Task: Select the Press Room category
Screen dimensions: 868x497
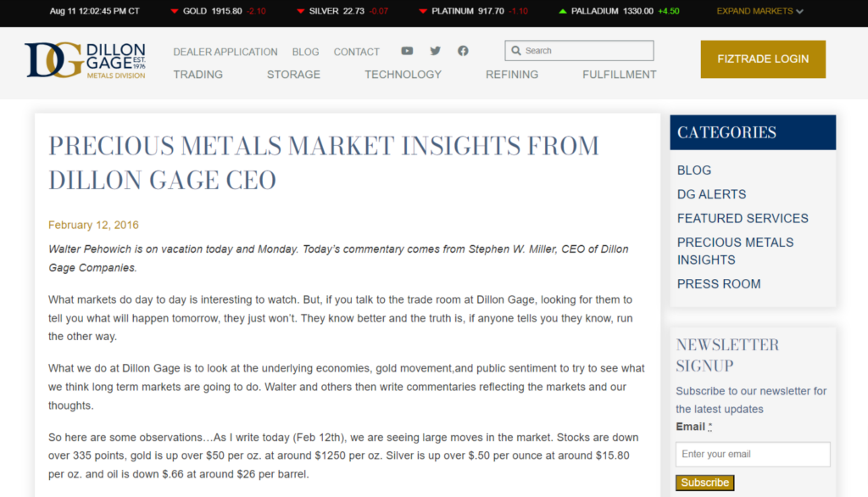Action: [x=719, y=283]
